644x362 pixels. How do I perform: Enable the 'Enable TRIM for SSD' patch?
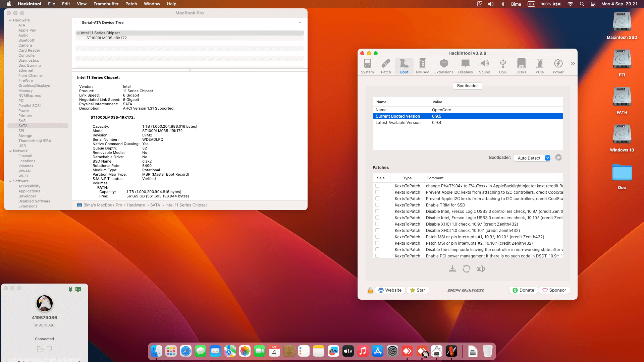click(378, 205)
